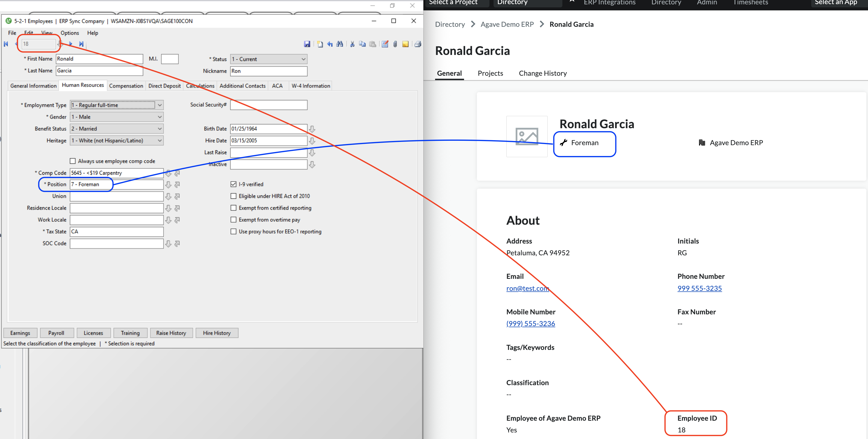Click the Payroll button
The width and height of the screenshot is (868, 439).
[56, 333]
